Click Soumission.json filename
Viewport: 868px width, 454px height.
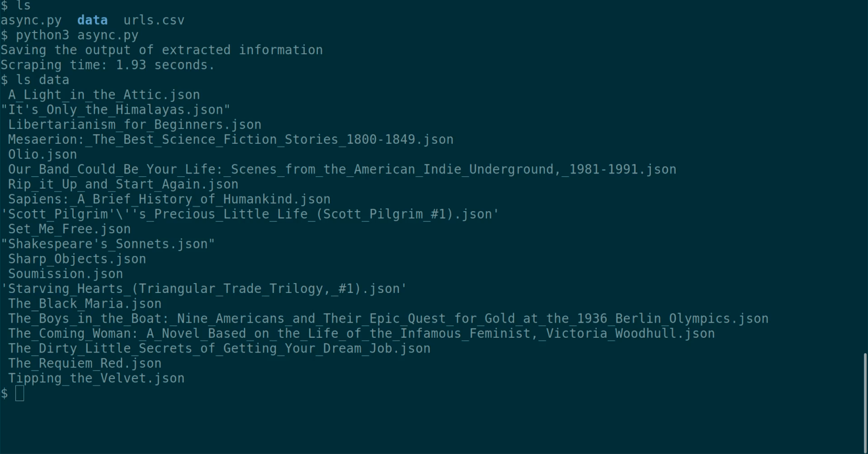(x=65, y=274)
